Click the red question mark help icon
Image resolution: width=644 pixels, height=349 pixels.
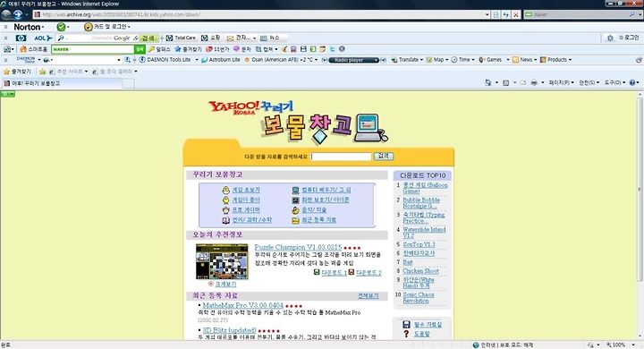point(406,334)
